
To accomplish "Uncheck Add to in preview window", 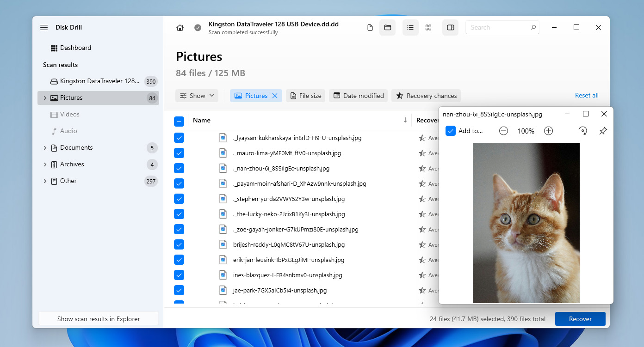I will click(450, 131).
